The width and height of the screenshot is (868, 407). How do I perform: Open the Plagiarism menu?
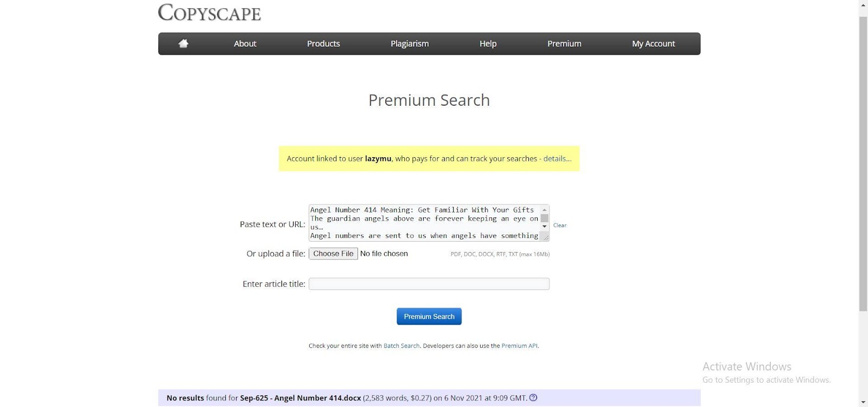410,44
